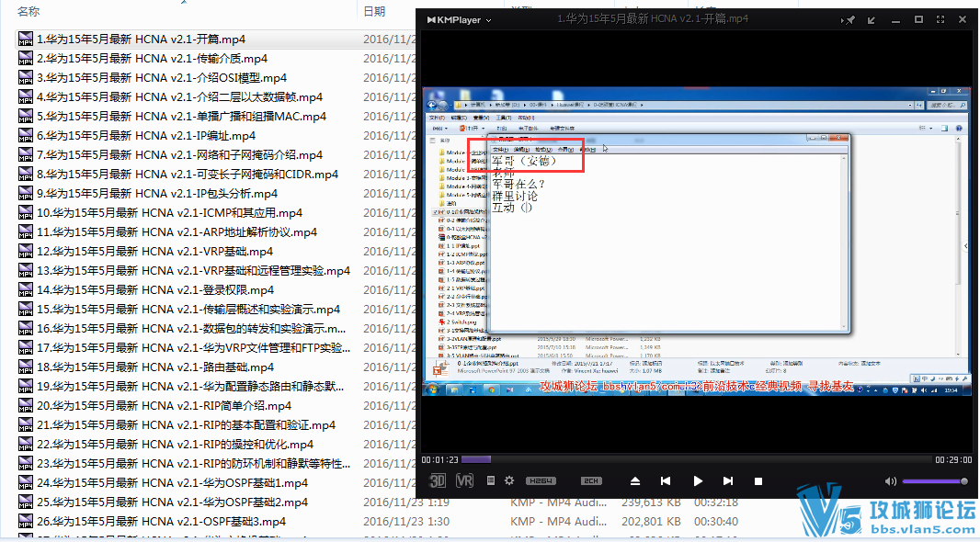Image resolution: width=980 pixels, height=542 pixels.
Task: Toggle 3D mode in KMPlayer
Action: pos(438,480)
